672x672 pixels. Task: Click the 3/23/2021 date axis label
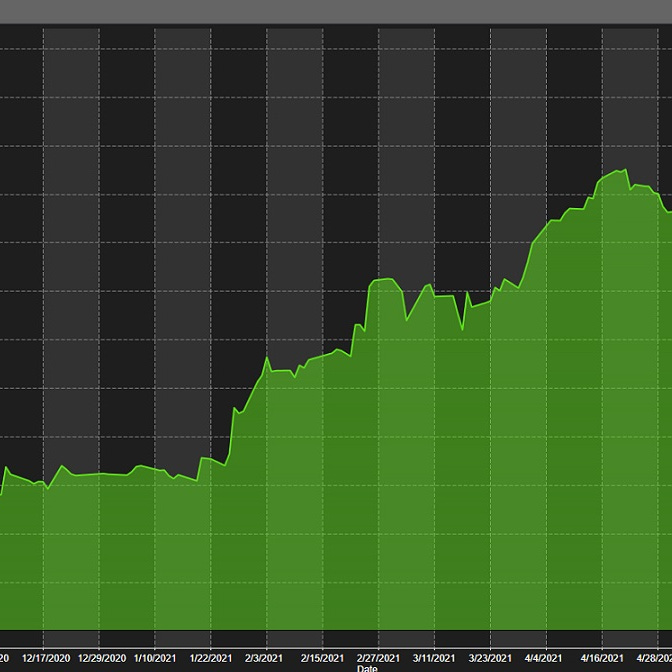tap(490, 658)
